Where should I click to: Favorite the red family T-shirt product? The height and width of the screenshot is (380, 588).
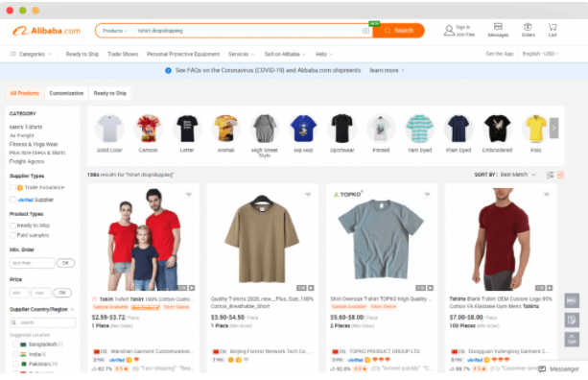(189, 194)
